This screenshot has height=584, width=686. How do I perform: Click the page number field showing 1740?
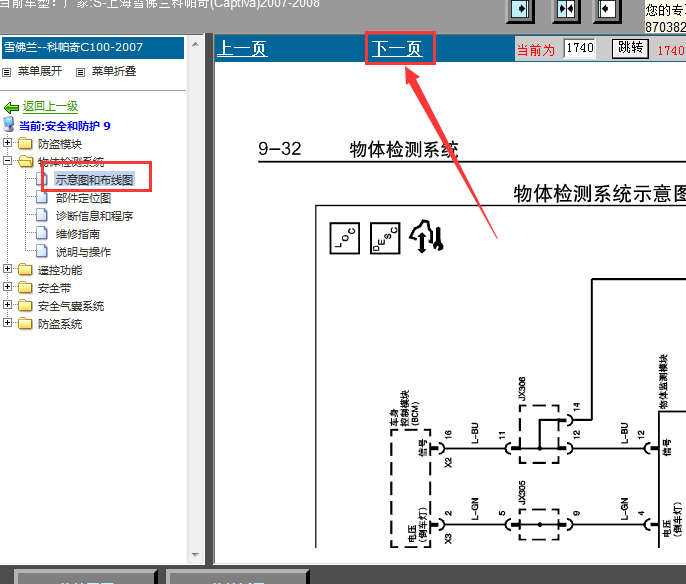[x=580, y=48]
